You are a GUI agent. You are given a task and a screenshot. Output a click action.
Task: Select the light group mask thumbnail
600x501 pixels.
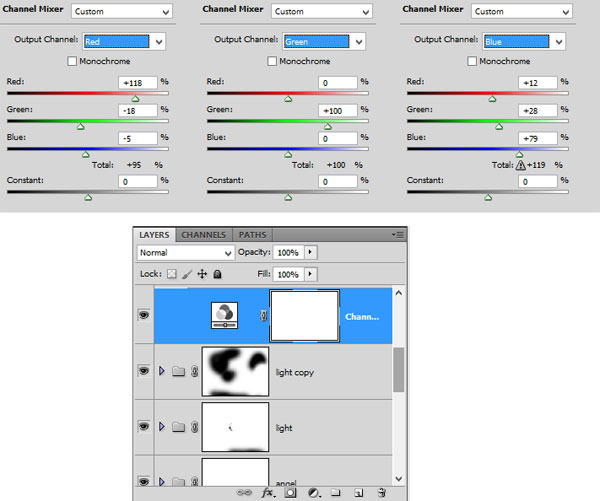235,427
